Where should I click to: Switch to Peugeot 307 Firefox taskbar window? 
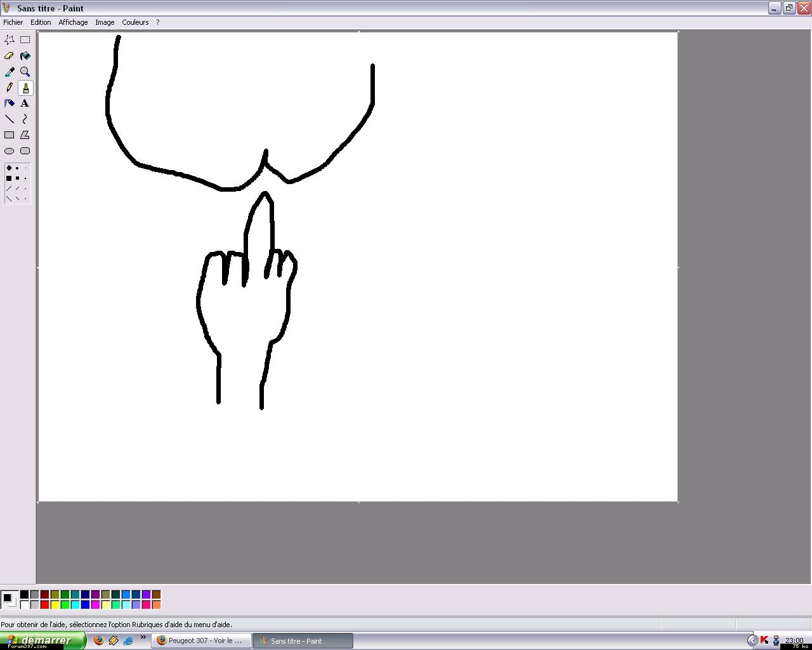[x=201, y=641]
